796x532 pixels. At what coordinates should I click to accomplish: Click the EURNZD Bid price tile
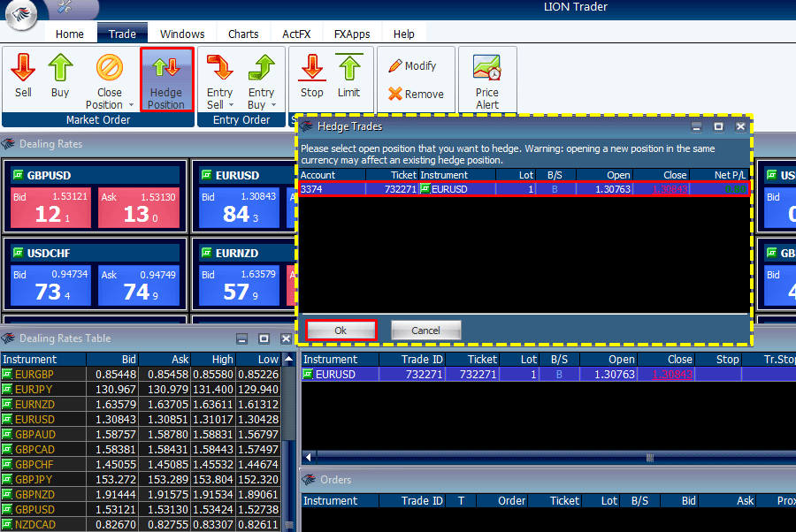pos(239,285)
